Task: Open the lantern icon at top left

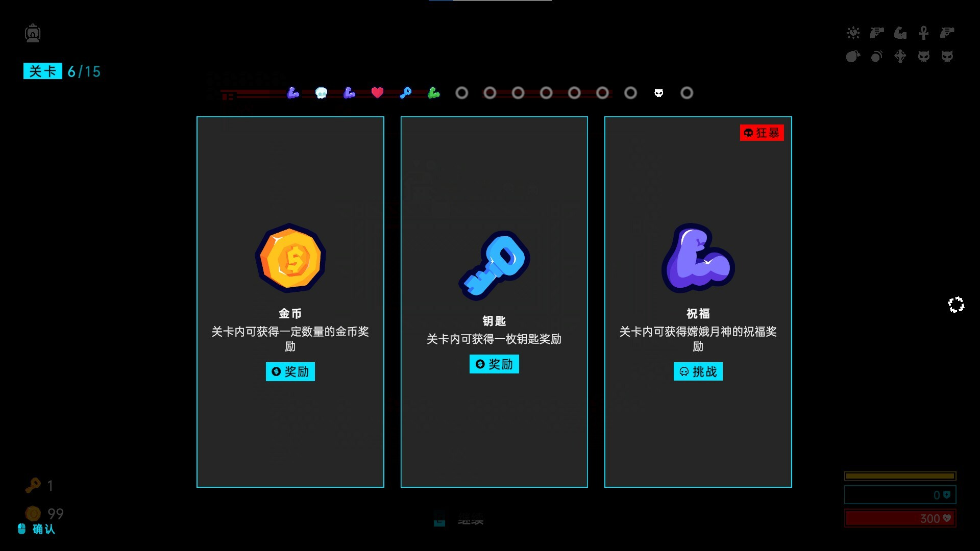Action: (33, 33)
